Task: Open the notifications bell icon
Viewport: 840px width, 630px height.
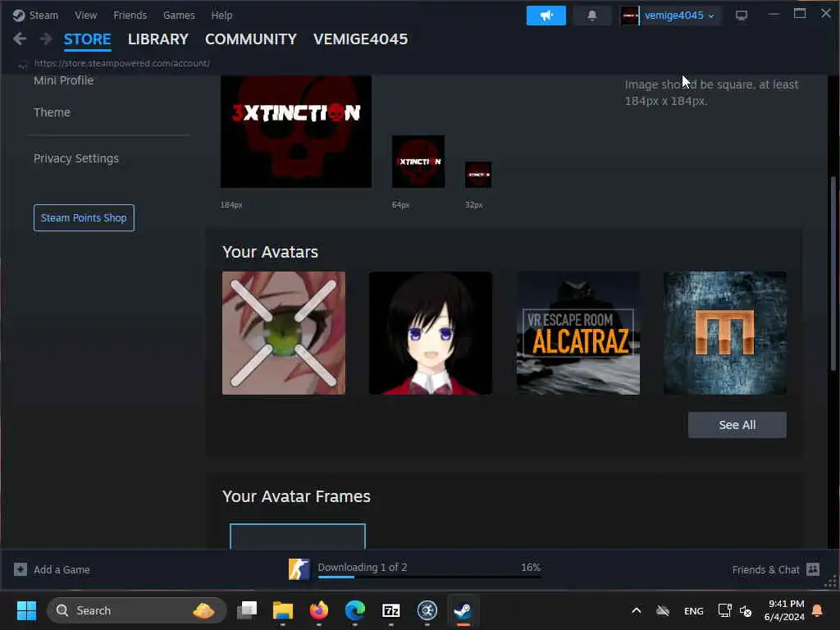Action: 592,16
